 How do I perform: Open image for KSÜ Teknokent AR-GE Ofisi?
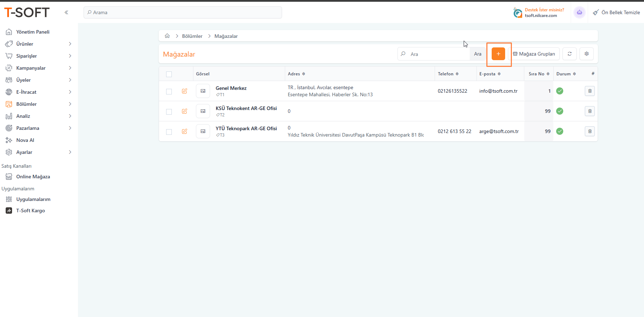pos(203,111)
